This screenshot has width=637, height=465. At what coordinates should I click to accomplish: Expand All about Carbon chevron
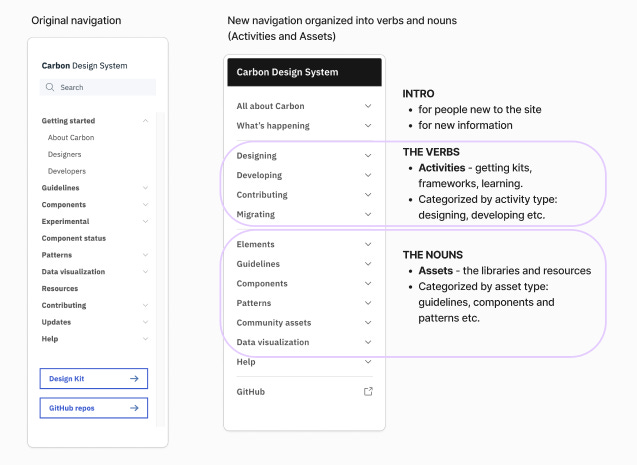tap(368, 106)
